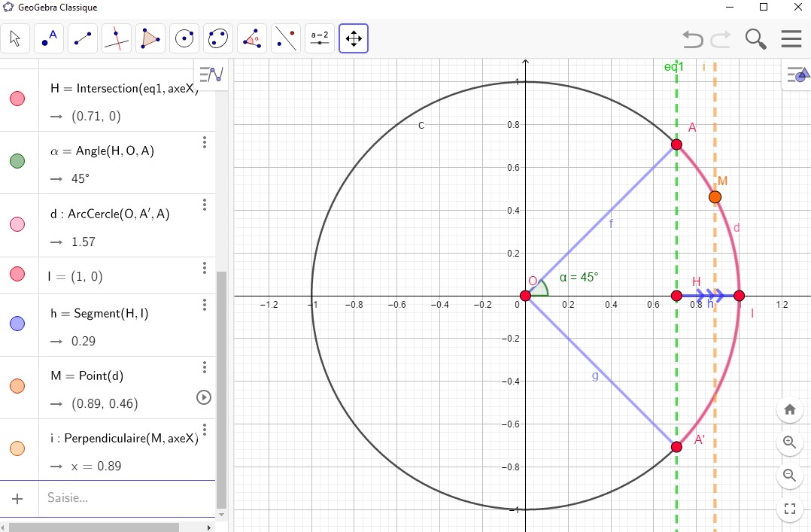
Task: Select the Move arrow tool
Action: coord(15,38)
